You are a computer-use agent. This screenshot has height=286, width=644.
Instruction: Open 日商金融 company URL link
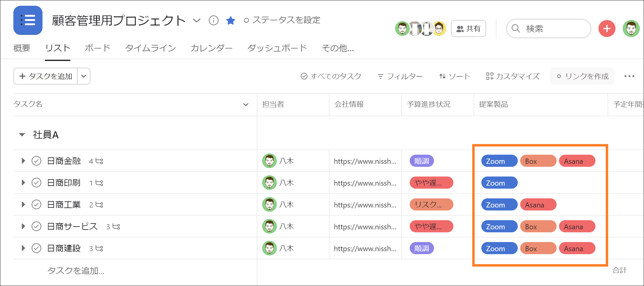[x=365, y=161]
